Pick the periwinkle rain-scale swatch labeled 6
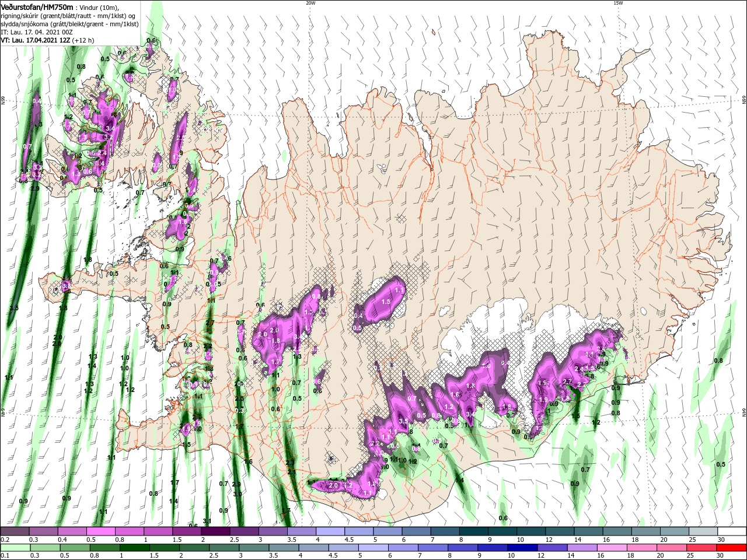 [403, 548]
